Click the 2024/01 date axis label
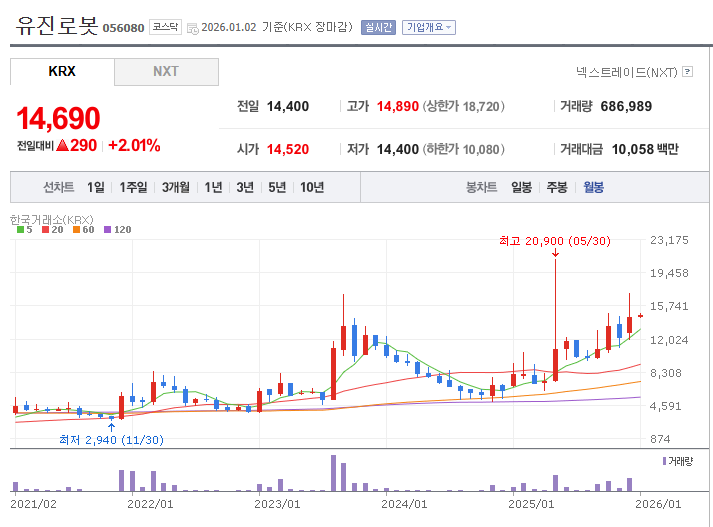 coord(404,504)
